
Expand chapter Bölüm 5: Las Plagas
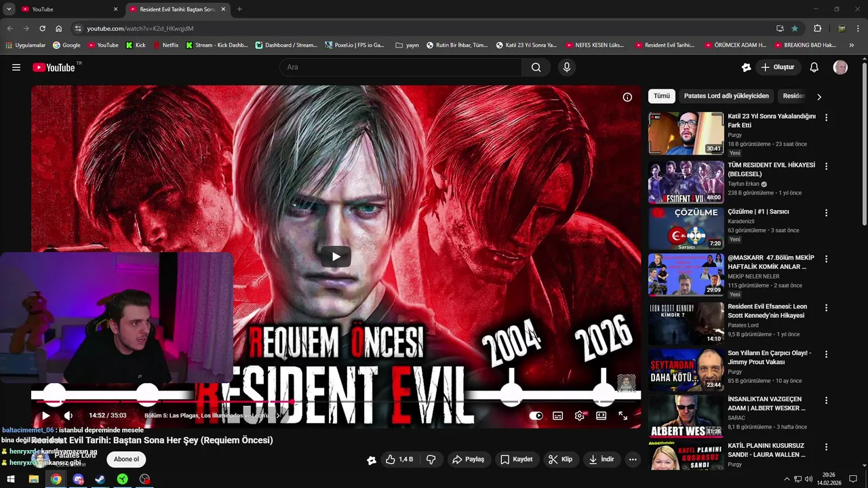coord(212,415)
